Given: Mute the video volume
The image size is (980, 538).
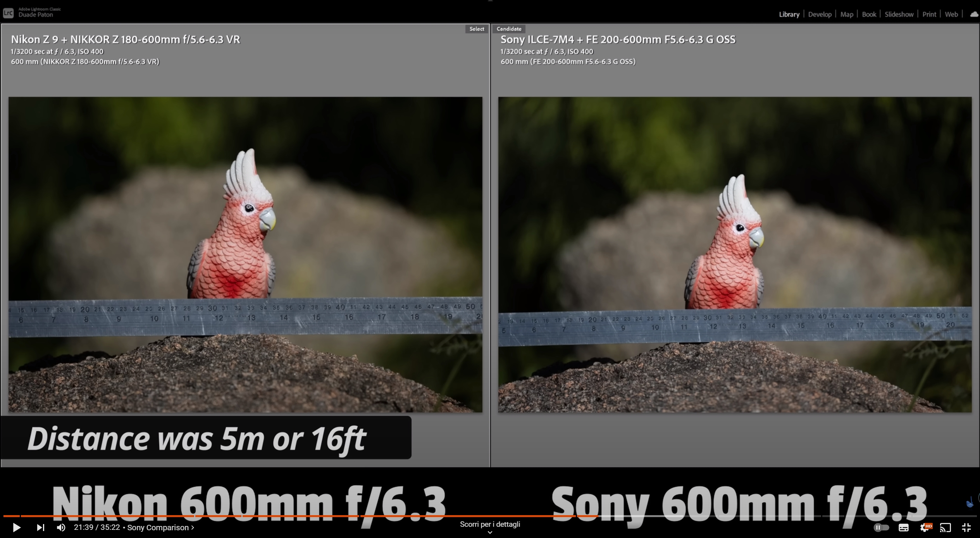Looking at the screenshot, I should point(61,528).
